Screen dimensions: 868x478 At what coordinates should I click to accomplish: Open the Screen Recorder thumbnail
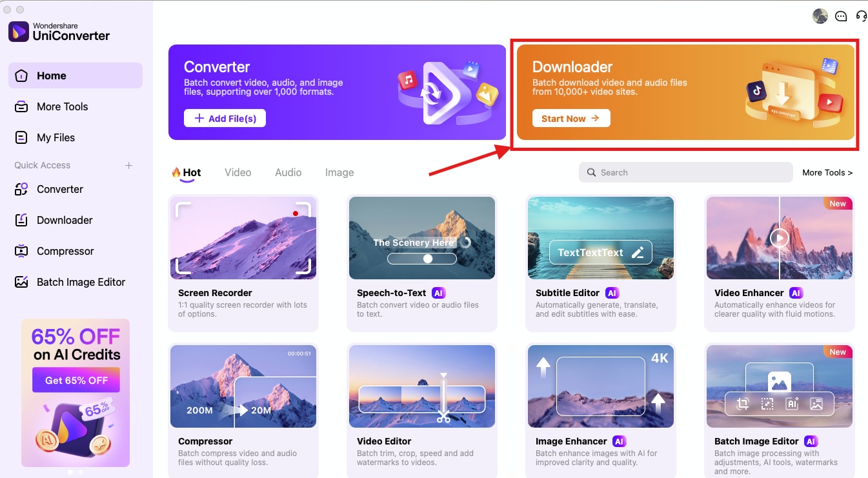click(x=243, y=238)
